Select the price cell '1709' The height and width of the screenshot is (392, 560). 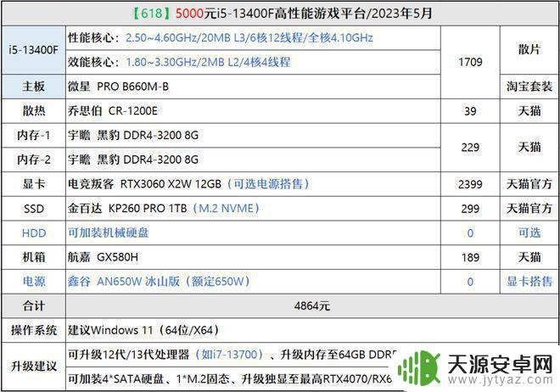[470, 62]
